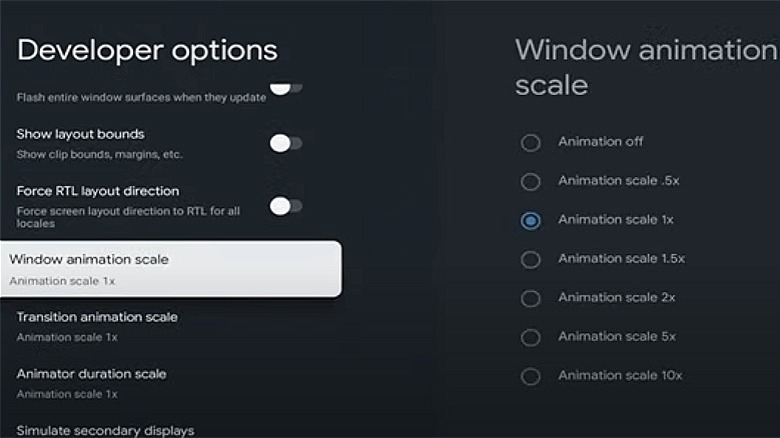Click the Window animation scale panel title

coord(640,66)
